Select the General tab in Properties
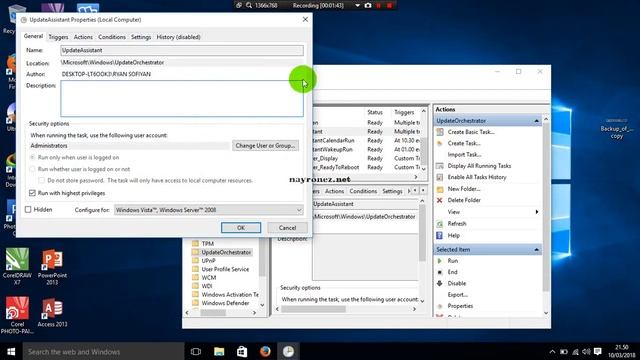Screen dimensions: 640x360 (x=33, y=36)
